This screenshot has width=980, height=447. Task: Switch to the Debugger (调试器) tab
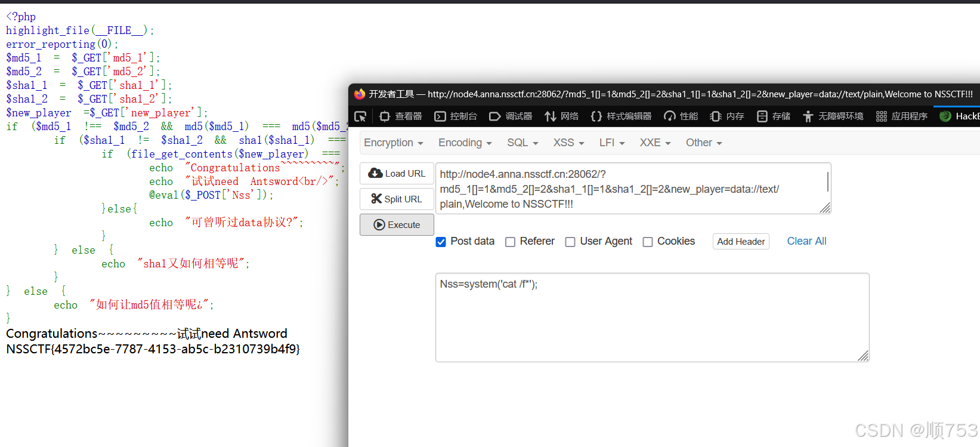coord(511,116)
